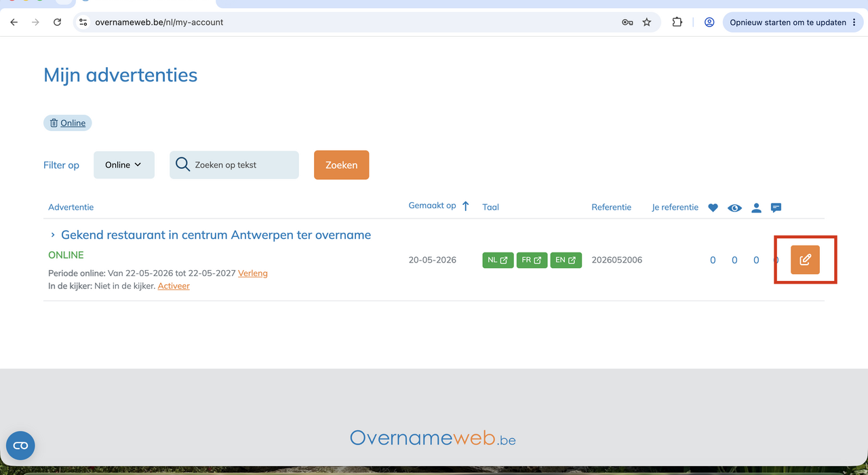Click the views count 0 under eye
Viewport: 868px width, 475px height.
pos(734,260)
